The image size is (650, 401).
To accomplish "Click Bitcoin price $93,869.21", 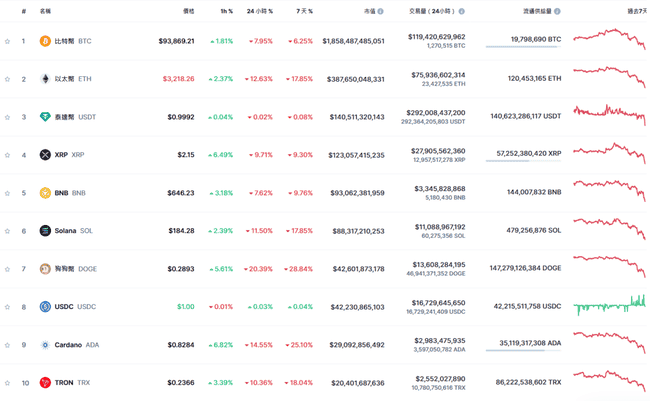I will coord(177,41).
